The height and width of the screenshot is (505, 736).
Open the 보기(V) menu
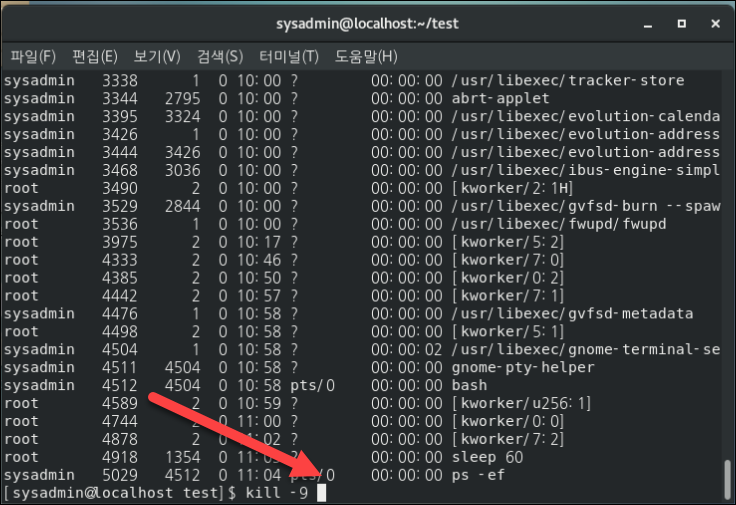coord(157,57)
